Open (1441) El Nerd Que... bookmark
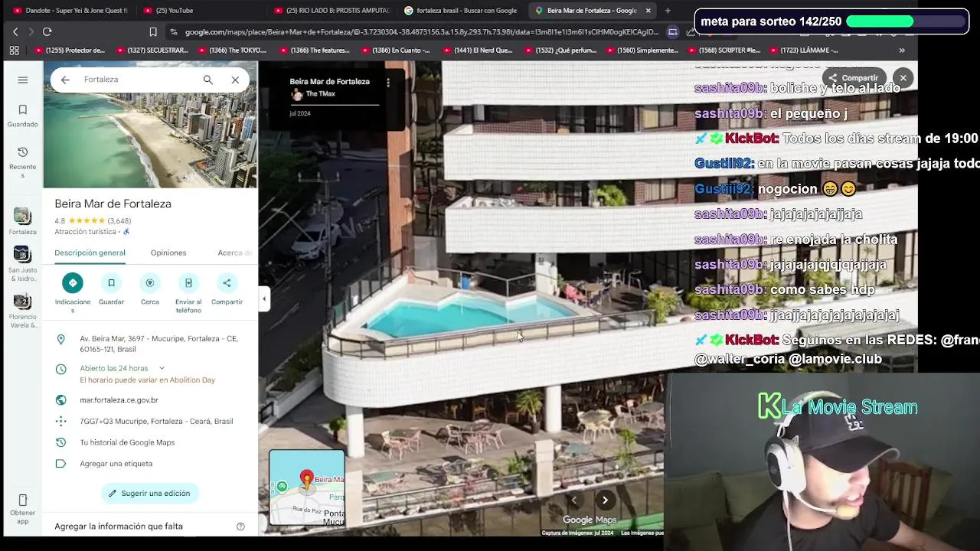 click(x=477, y=51)
